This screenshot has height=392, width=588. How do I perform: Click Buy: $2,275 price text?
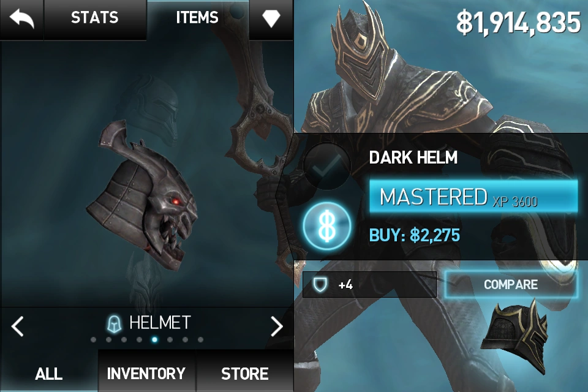click(x=415, y=235)
